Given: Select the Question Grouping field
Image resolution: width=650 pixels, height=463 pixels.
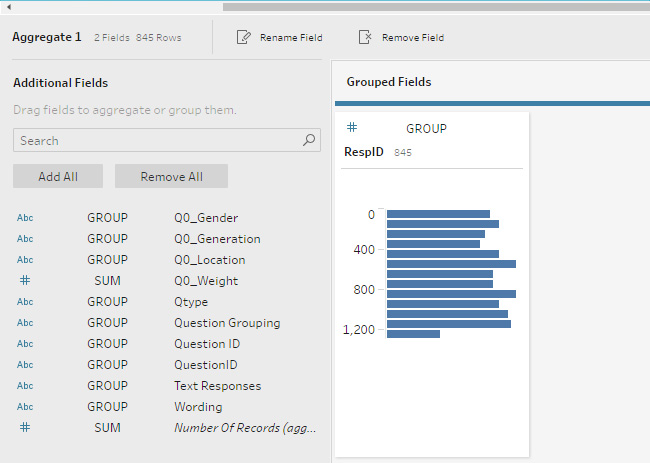Looking at the screenshot, I should pos(227,323).
